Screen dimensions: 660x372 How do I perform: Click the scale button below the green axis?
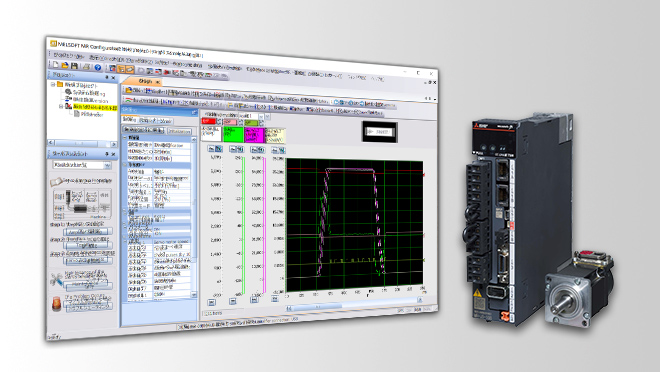[x=232, y=301]
